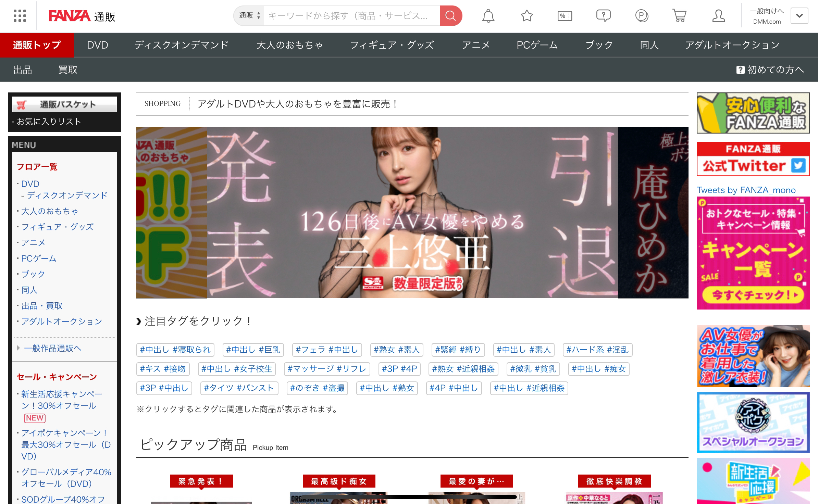Click the left partial carousel banner

172,212
